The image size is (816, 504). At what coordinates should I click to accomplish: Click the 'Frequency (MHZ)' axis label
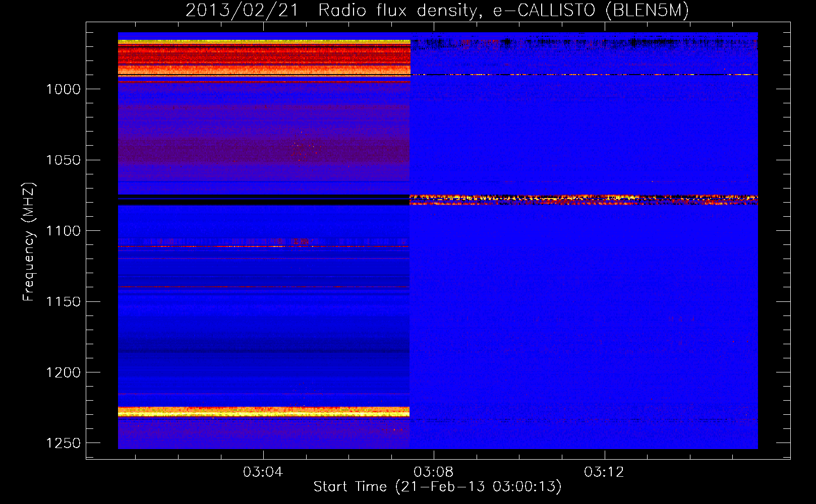(29, 242)
